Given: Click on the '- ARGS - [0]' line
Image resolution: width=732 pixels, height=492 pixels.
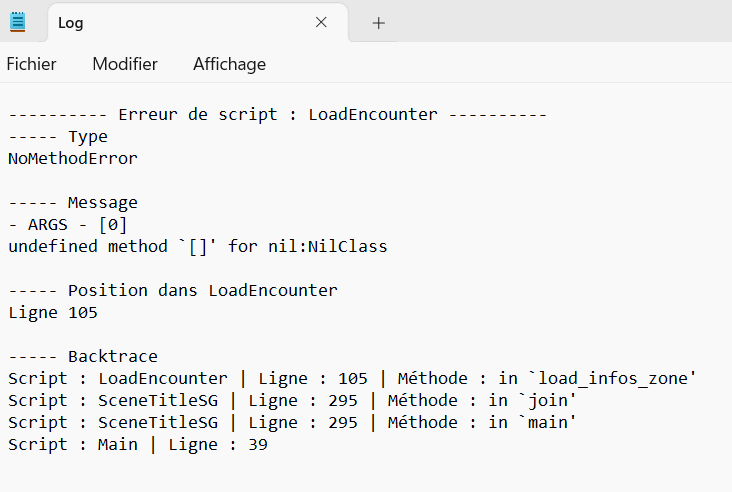Looking at the screenshot, I should [68, 225].
